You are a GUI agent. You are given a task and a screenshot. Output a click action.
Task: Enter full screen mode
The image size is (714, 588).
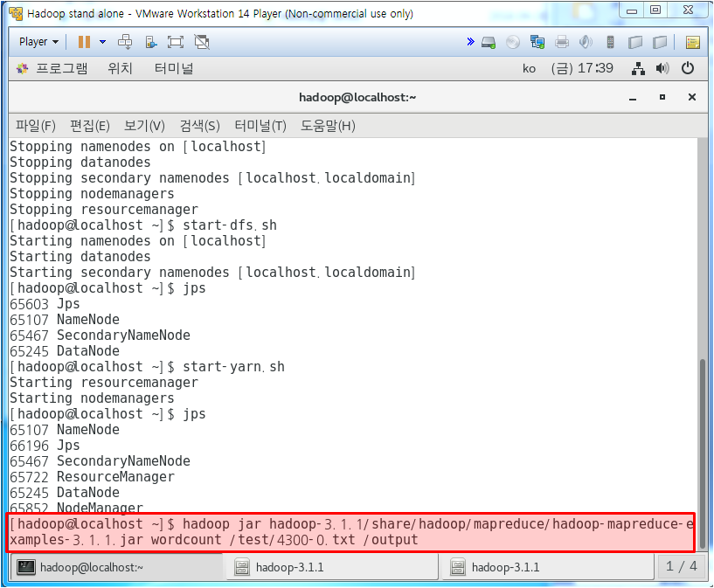coord(176,42)
